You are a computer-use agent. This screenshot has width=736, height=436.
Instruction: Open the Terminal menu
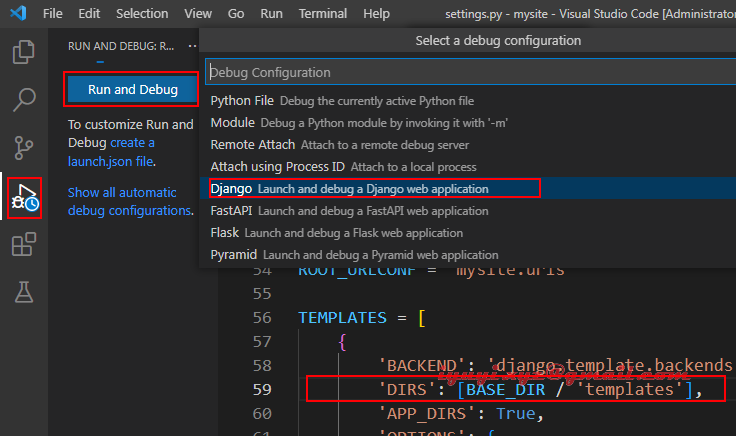click(x=323, y=15)
